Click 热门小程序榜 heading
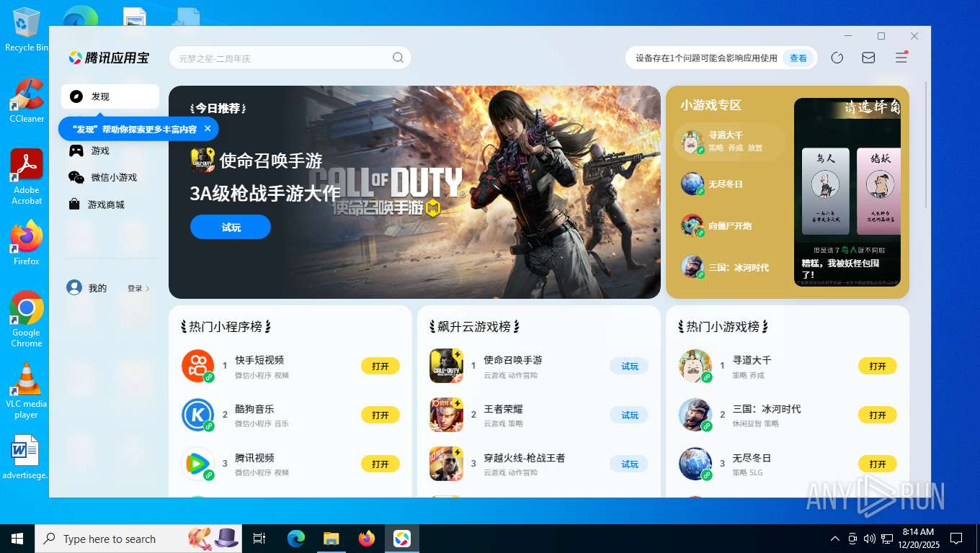980x553 pixels. [x=226, y=327]
